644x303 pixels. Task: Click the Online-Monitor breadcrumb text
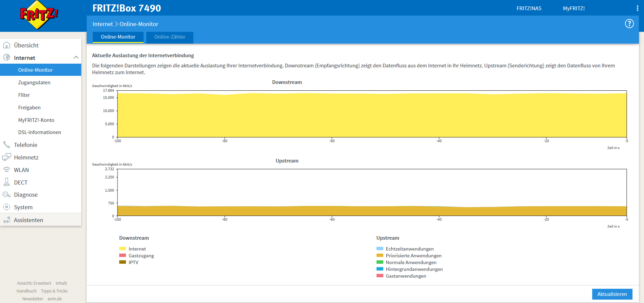[139, 24]
